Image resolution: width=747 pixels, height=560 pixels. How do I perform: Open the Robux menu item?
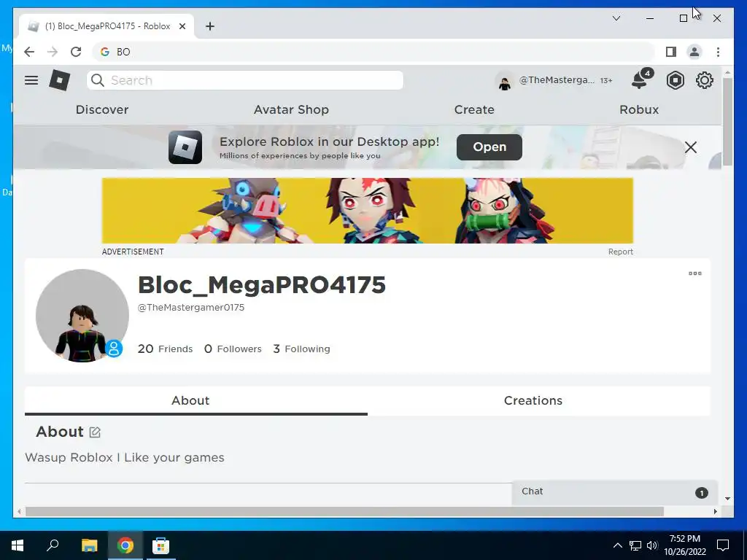click(x=639, y=109)
